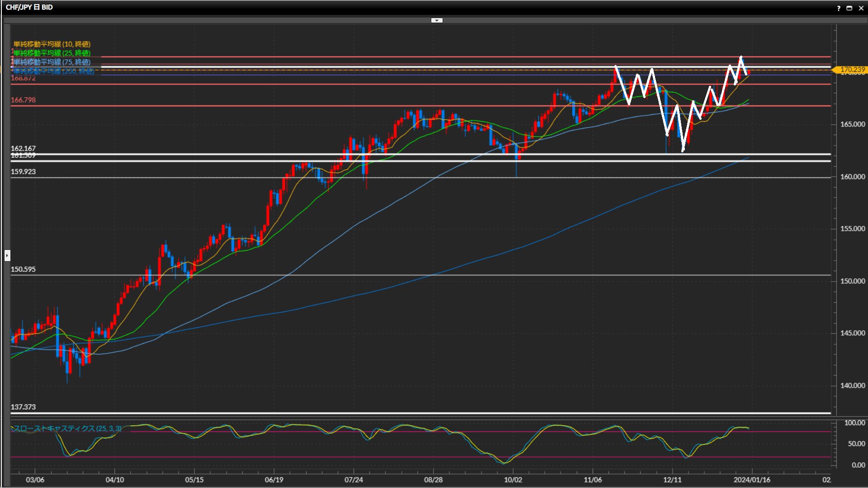
Task: Select the blue SMA (200, 終値) indicator label
Action: click(x=53, y=71)
